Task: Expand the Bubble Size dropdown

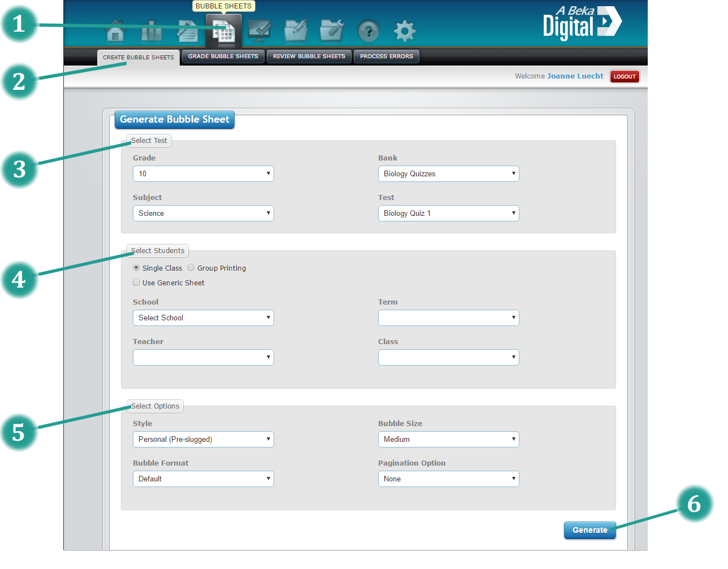Action: (x=448, y=439)
